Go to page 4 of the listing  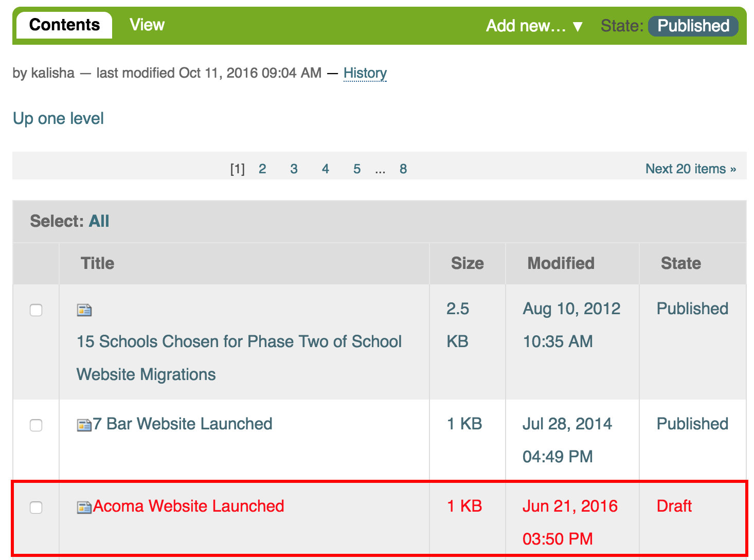[326, 169]
